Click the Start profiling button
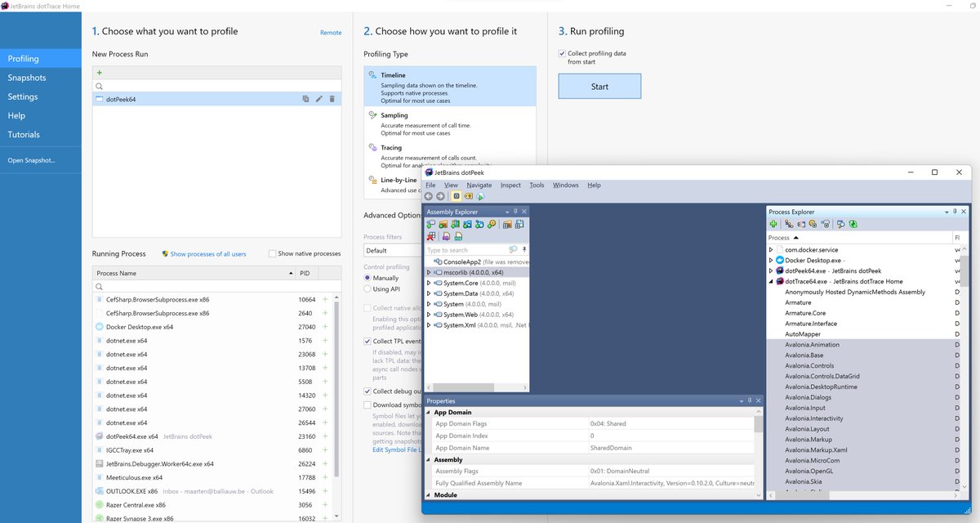This screenshot has height=523, width=980. [599, 87]
